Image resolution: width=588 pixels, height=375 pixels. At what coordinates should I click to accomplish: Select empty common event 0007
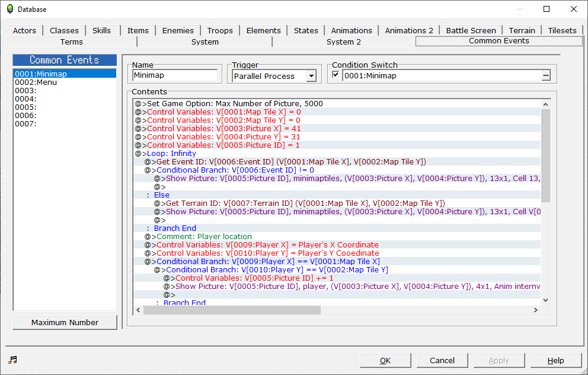65,123
